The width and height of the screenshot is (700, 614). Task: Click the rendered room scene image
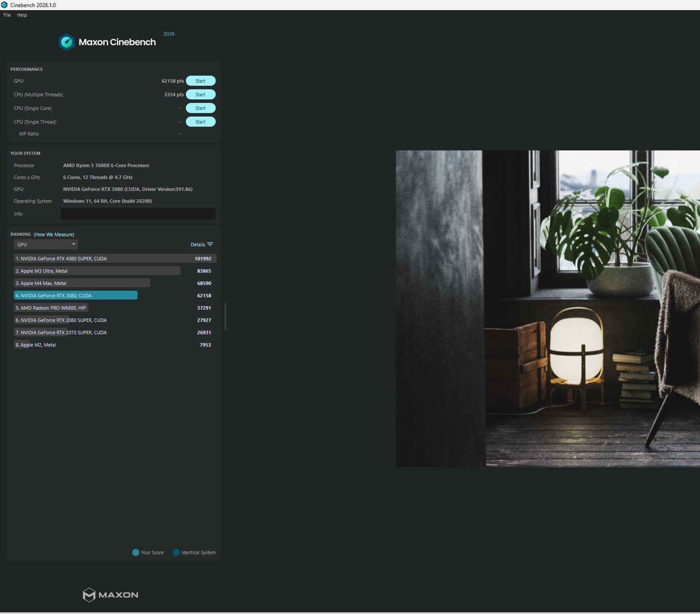[x=548, y=309]
